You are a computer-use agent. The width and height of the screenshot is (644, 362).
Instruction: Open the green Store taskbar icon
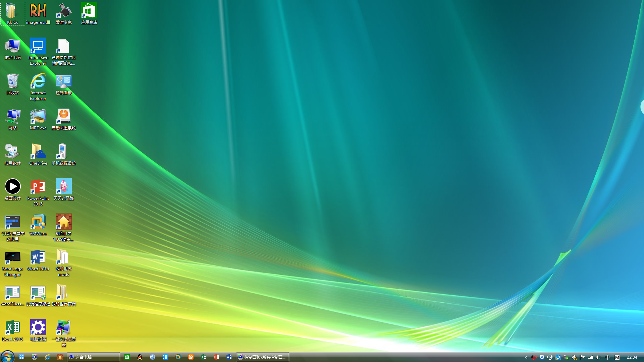coord(127,357)
